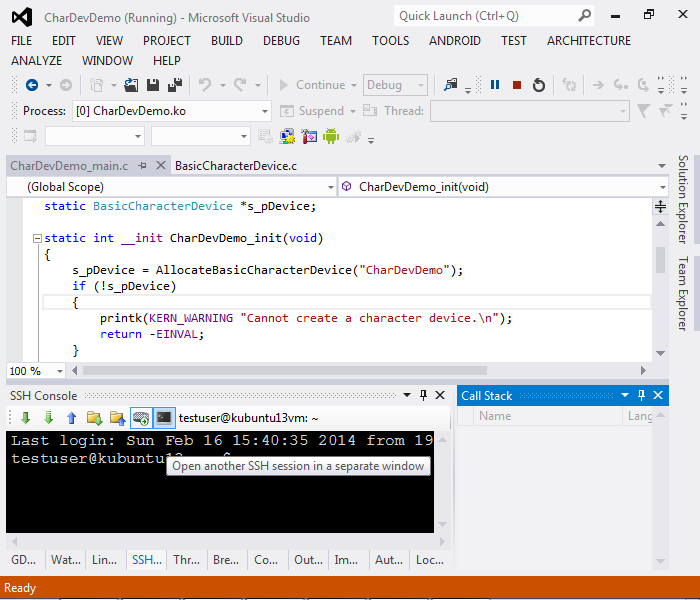The image size is (700, 600).
Task: Collapse the CharDevDemo_init function outline
Action: click(x=38, y=238)
